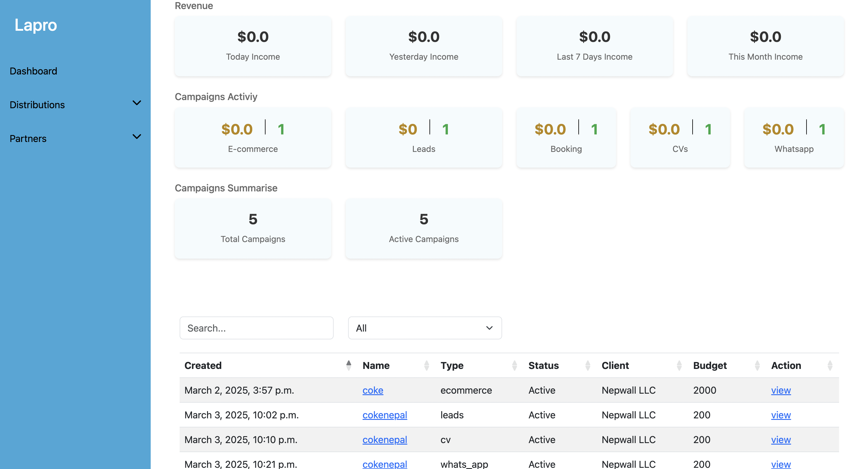Sort campaigns using the Type column icon
The height and width of the screenshot is (469, 868).
[x=514, y=366]
